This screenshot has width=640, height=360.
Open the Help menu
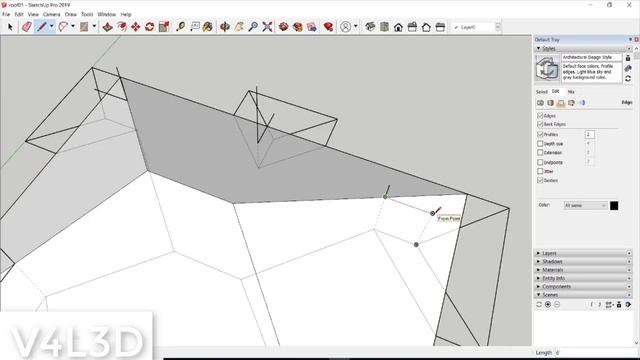tap(126, 14)
